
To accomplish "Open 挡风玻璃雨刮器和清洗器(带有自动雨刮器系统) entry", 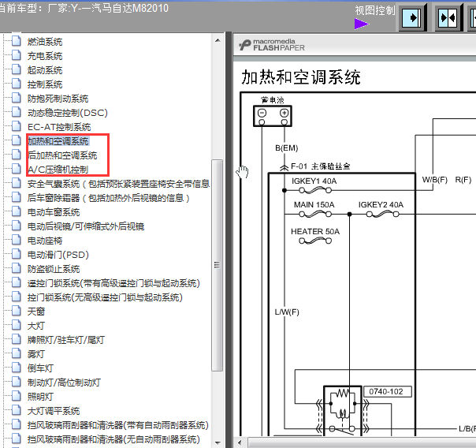I will pos(117,425).
